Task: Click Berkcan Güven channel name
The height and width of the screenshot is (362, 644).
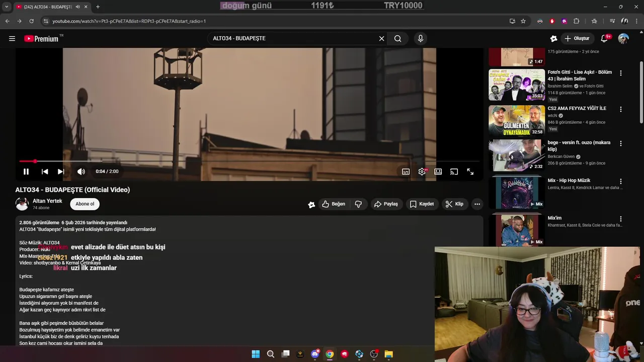Action: coord(561,156)
